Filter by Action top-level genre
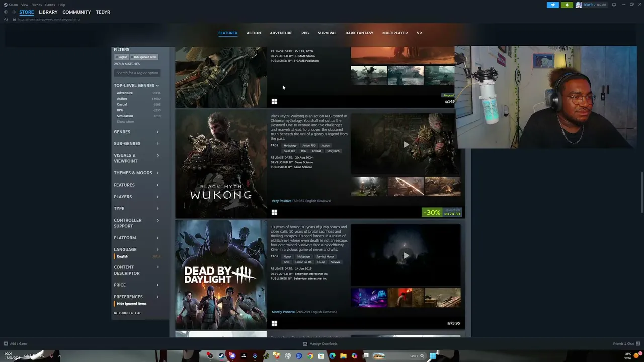This screenshot has height=362, width=644. (x=122, y=99)
